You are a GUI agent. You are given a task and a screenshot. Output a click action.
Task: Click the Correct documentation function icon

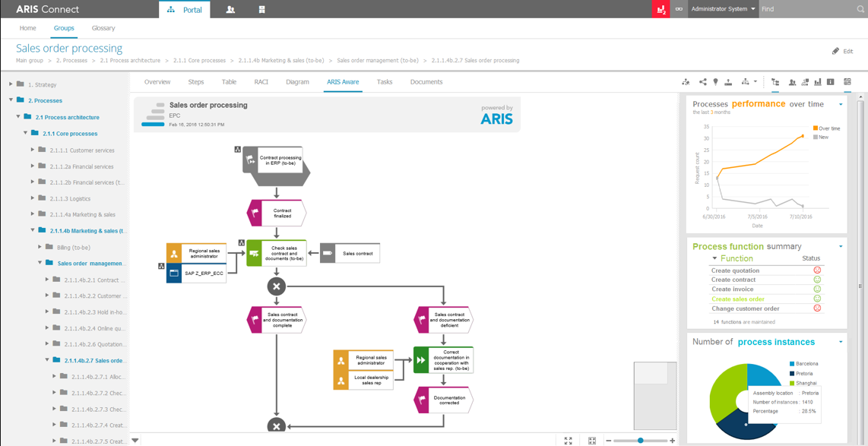[x=421, y=359]
